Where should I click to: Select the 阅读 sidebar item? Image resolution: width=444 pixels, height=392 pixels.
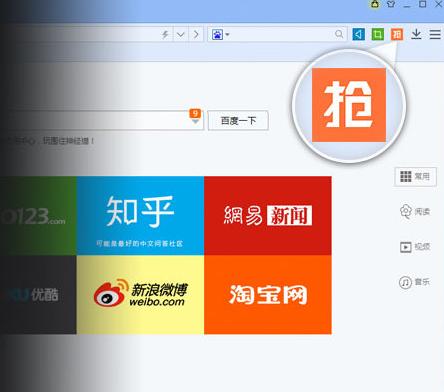tap(415, 211)
